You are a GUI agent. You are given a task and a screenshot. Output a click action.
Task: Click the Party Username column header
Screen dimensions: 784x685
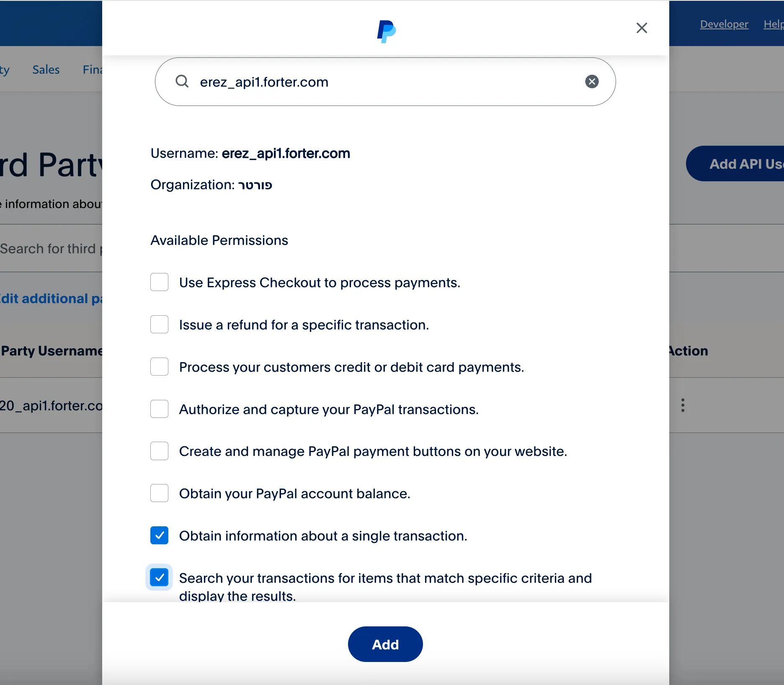click(52, 351)
